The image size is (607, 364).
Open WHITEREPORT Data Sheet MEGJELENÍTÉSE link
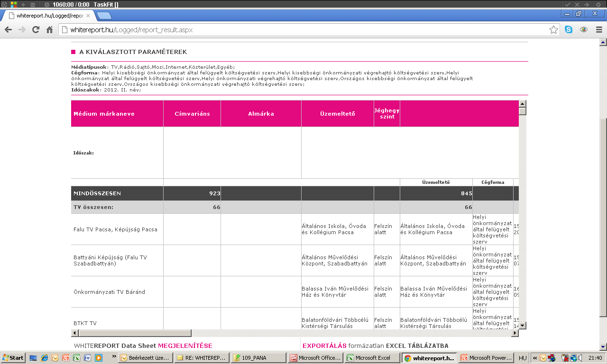pos(143,346)
